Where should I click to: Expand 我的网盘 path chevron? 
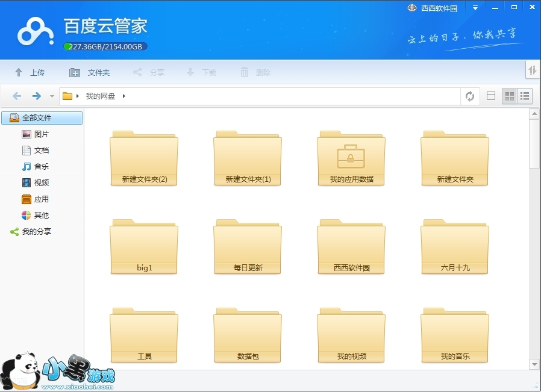click(124, 96)
